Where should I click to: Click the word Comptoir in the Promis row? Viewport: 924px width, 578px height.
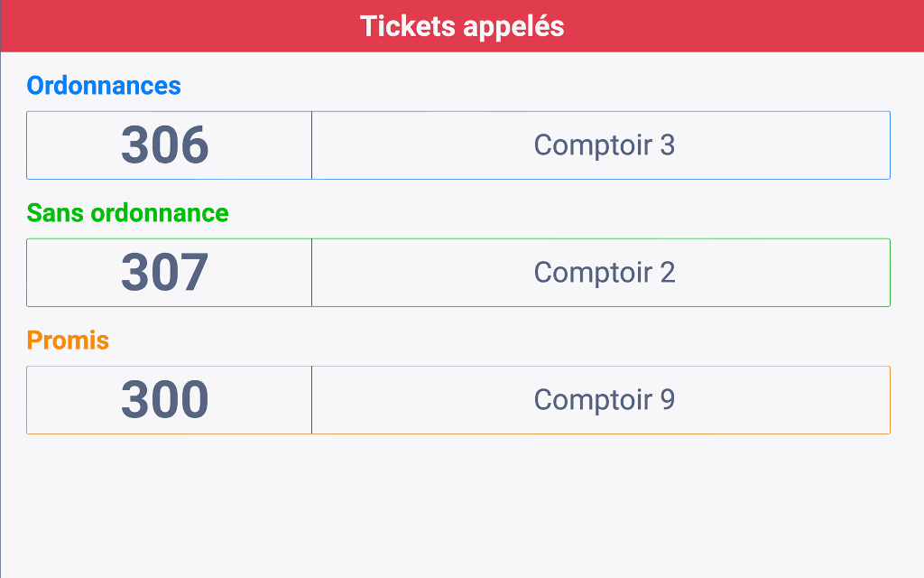pos(593,400)
